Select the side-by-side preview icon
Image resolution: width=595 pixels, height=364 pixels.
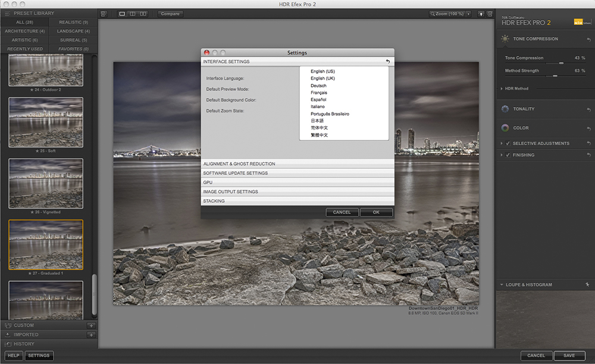point(143,14)
